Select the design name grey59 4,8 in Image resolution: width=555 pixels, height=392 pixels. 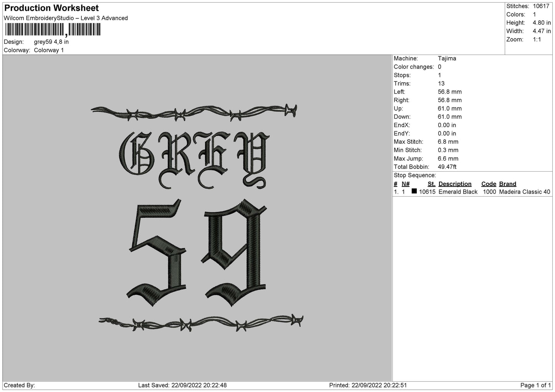point(51,42)
